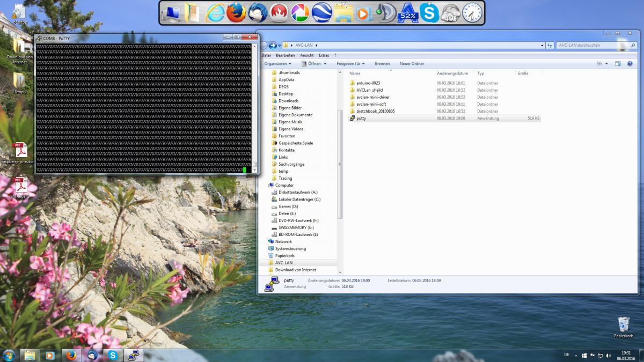The height and width of the screenshot is (362, 644).
Task: Launch Firefox from the top dock
Action: 236,12
